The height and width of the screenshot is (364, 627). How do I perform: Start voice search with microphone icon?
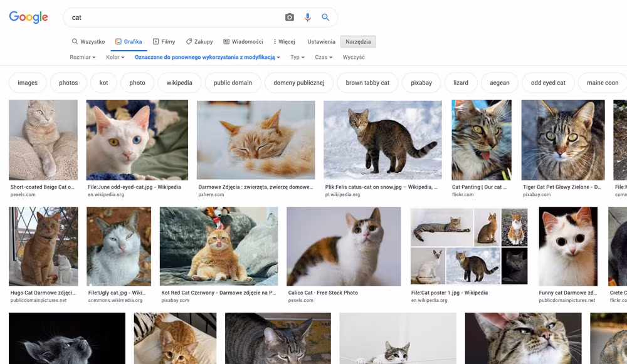[x=307, y=17]
